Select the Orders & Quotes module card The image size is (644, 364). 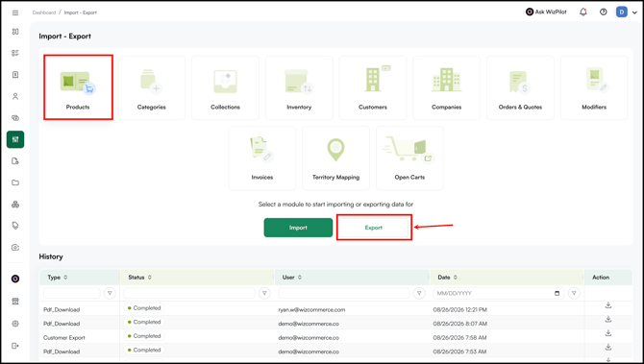coord(520,87)
